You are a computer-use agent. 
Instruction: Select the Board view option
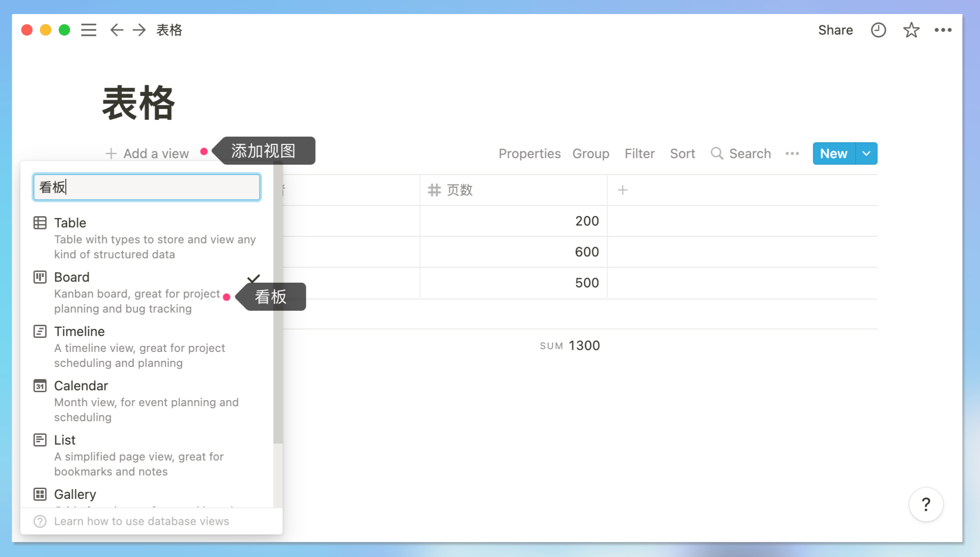(147, 292)
